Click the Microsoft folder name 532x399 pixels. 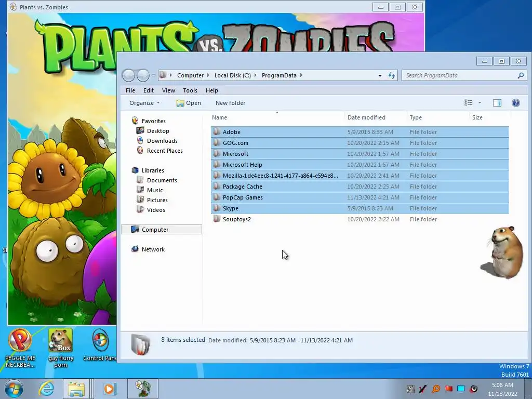(235, 154)
